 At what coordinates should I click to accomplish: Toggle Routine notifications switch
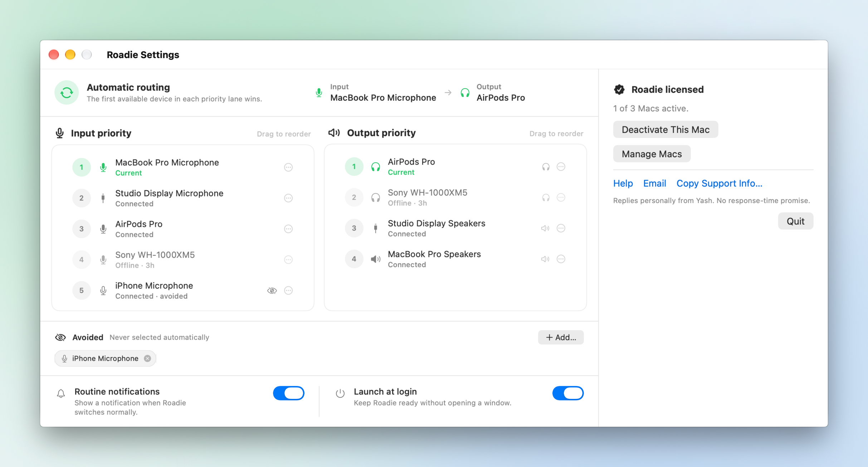pos(289,393)
